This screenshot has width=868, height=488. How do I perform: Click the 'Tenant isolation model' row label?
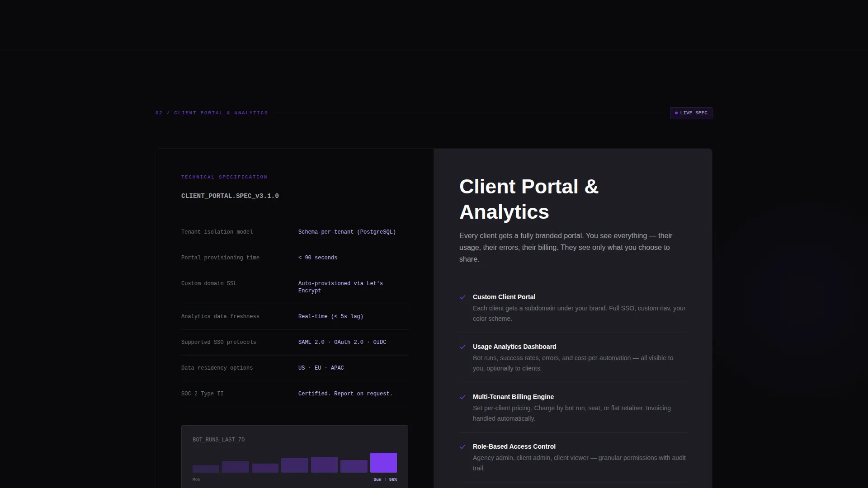coord(217,232)
